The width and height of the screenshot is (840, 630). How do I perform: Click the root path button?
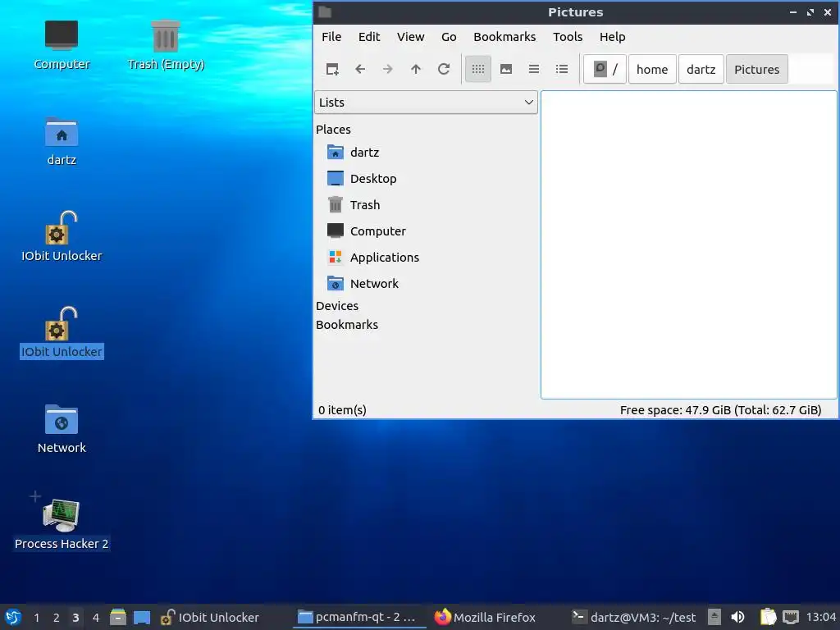[x=605, y=69]
